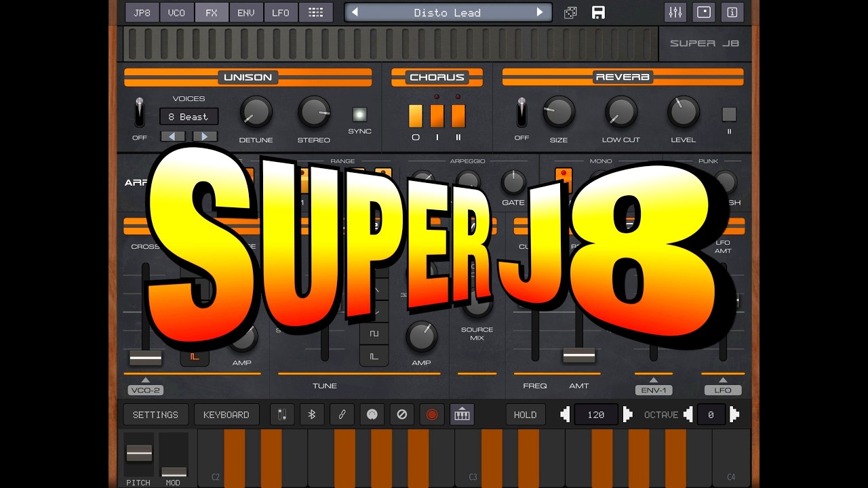Flip the Reverb OFF toggle switch

point(521,113)
